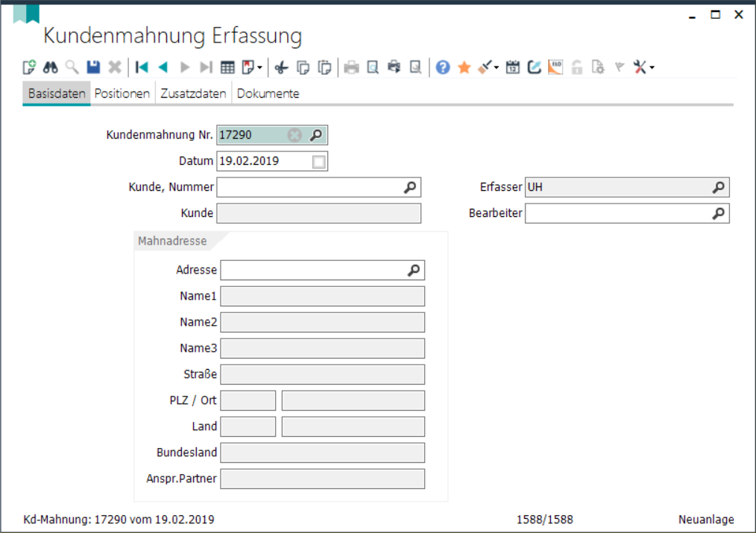Paste with the clipboard pages icon
This screenshot has width=756, height=533.
(x=324, y=67)
